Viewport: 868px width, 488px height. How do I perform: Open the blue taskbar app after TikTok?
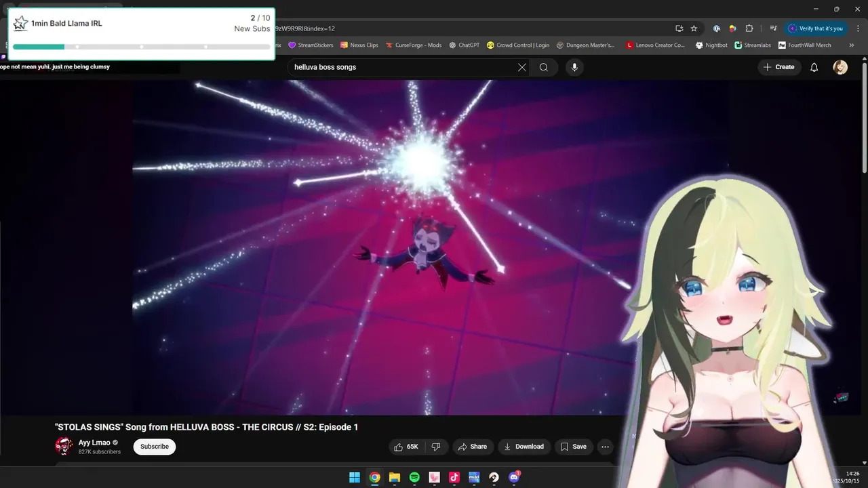474,477
